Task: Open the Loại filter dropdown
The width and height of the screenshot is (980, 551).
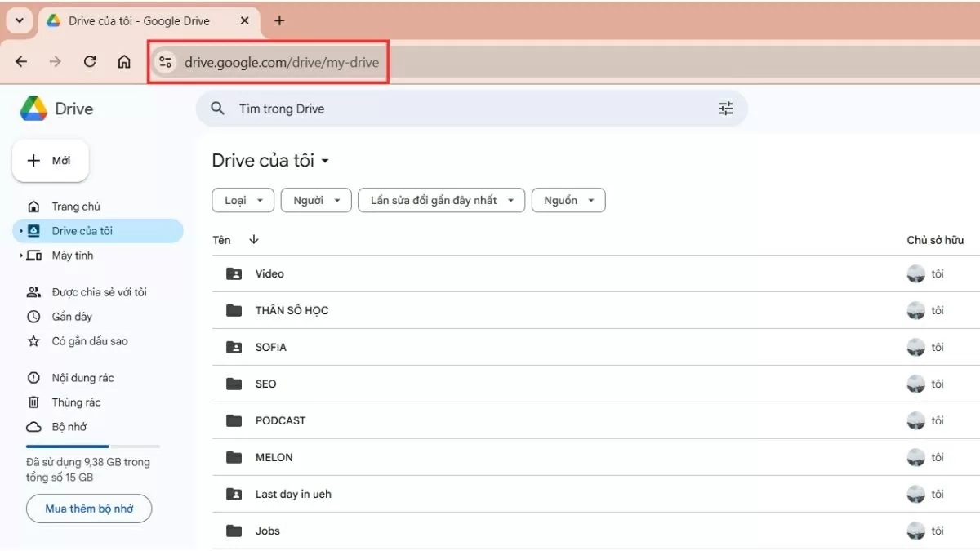Action: [x=243, y=201]
